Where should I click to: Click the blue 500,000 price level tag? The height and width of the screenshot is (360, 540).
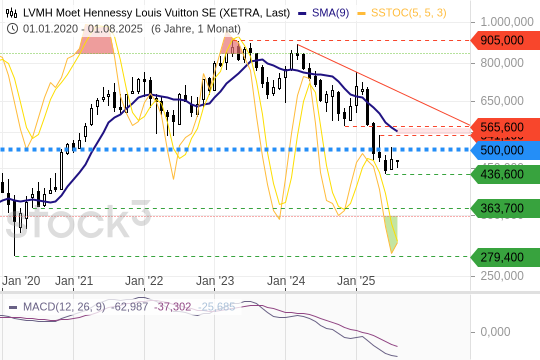click(x=505, y=150)
